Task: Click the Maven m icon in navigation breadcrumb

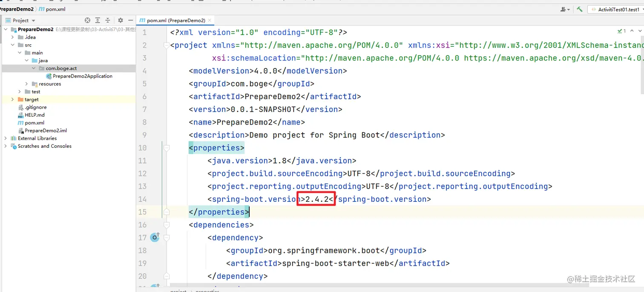Action: (41, 9)
